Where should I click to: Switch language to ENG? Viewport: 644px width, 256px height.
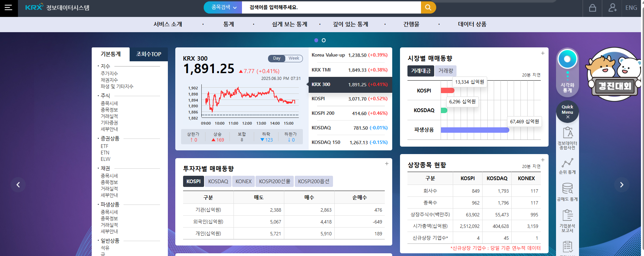(x=631, y=8)
